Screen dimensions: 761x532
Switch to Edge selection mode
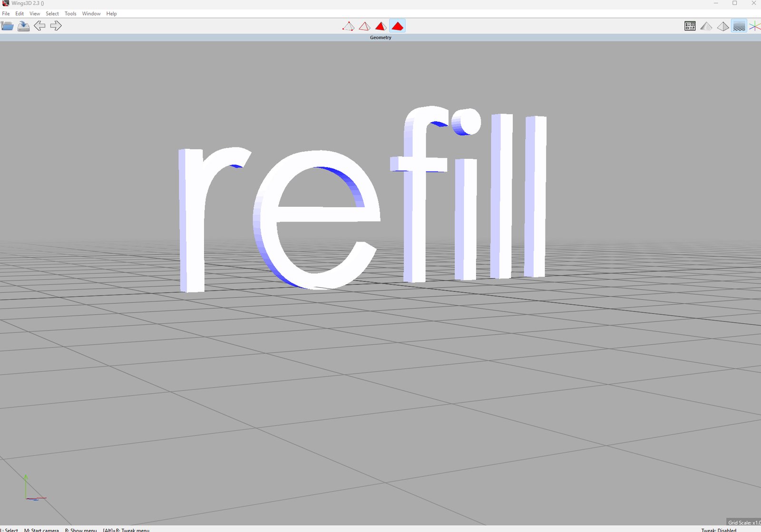364,26
